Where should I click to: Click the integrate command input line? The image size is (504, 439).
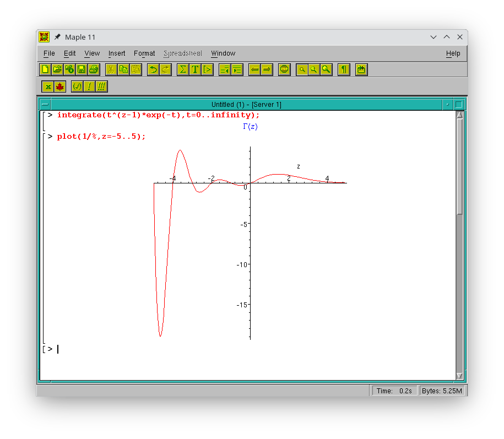point(158,115)
